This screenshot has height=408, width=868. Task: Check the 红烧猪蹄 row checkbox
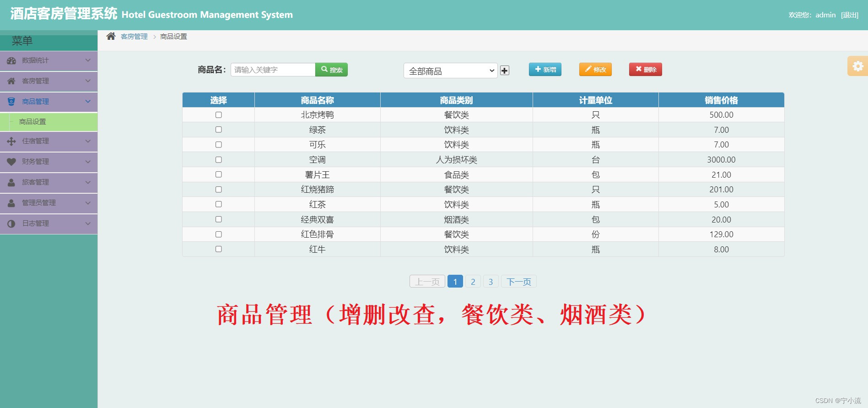(219, 190)
